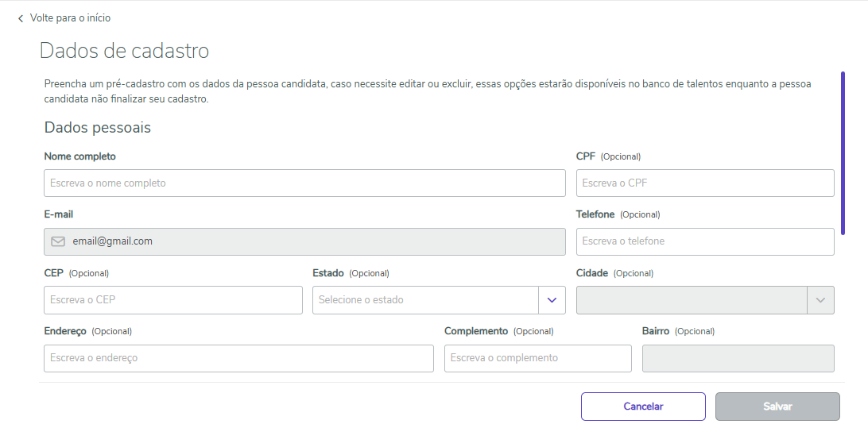Image resolution: width=868 pixels, height=424 pixels.
Task: Click the envelope icon in the E-mail field
Action: pyautogui.click(x=58, y=241)
